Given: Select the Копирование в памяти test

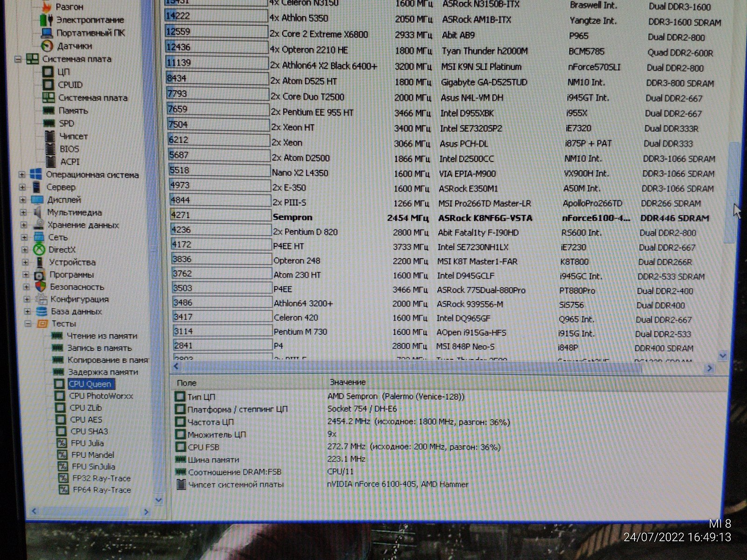Looking at the screenshot, I should point(108,360).
